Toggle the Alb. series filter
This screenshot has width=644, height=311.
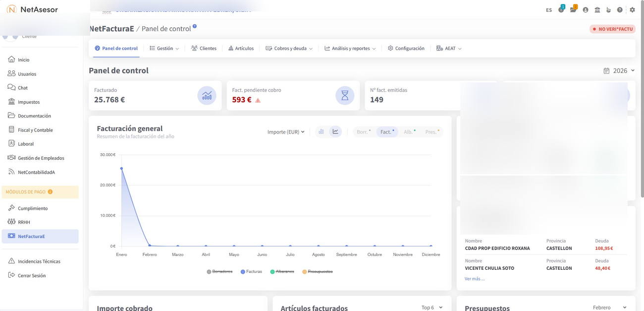pyautogui.click(x=409, y=132)
